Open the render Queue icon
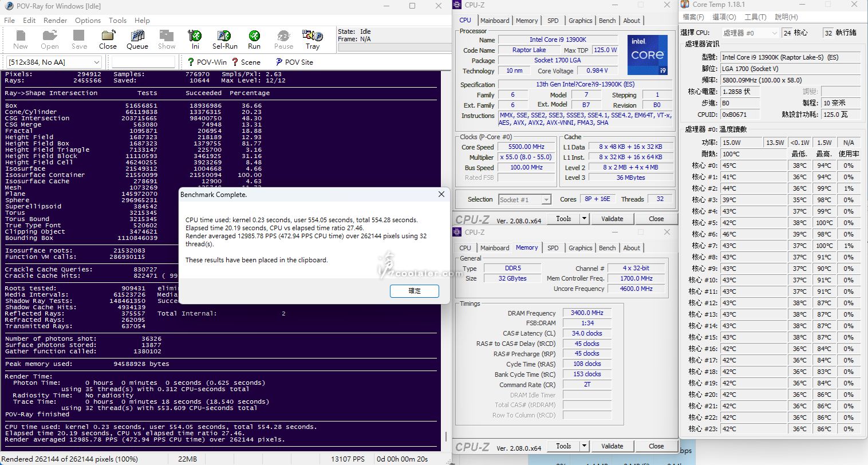The height and width of the screenshot is (465, 868). [137, 40]
